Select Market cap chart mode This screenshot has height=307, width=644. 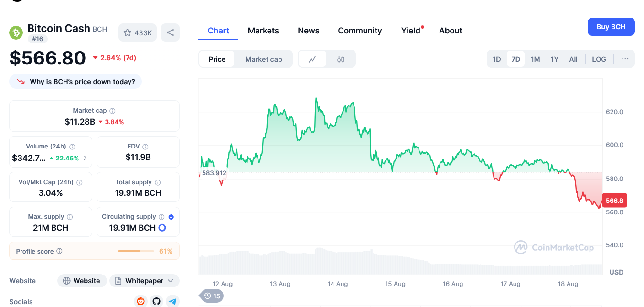[x=264, y=59]
